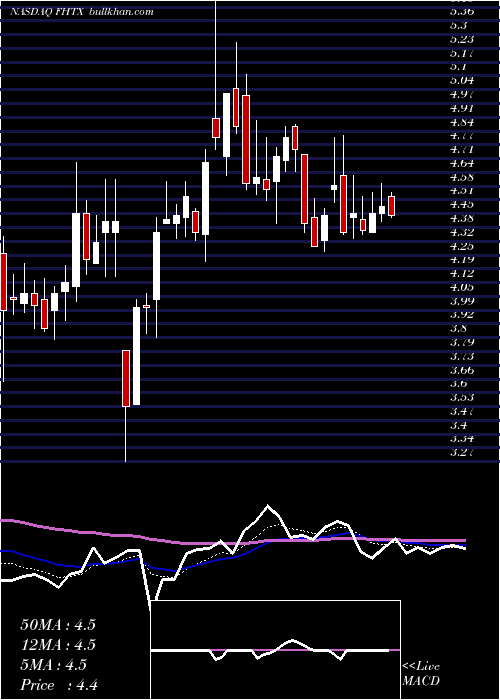Click the 4.97 price axis label
Viewport: 500px width, 700px height.
point(462,94)
